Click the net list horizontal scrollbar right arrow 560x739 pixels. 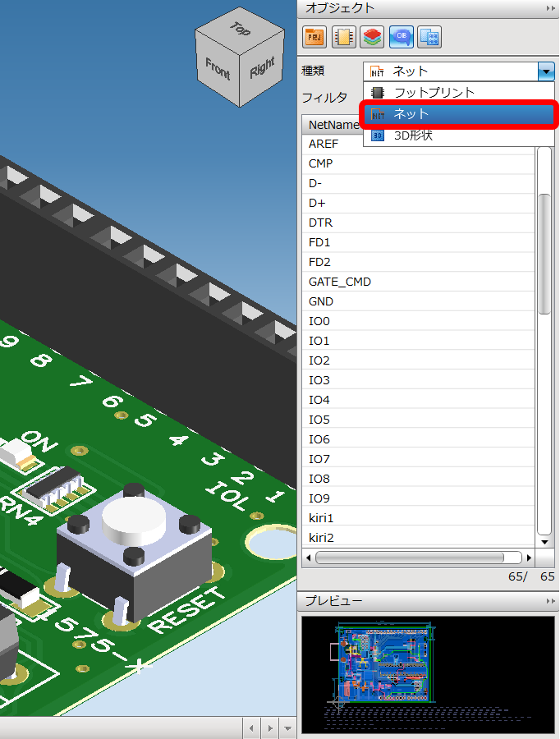click(x=529, y=558)
